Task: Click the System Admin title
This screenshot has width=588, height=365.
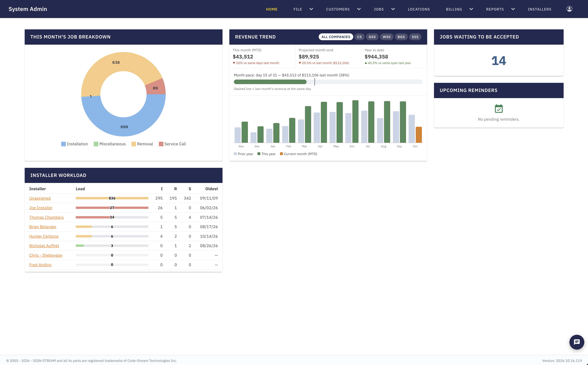Action: 28,9
